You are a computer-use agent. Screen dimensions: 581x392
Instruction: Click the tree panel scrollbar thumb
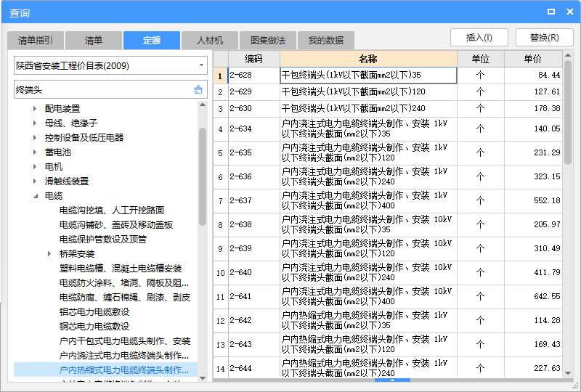(203, 176)
